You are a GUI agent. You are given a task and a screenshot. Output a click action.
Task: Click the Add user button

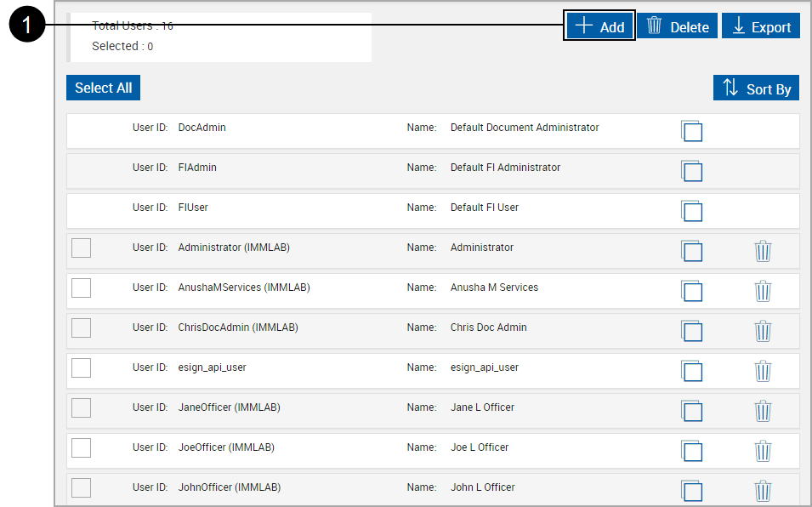599,26
